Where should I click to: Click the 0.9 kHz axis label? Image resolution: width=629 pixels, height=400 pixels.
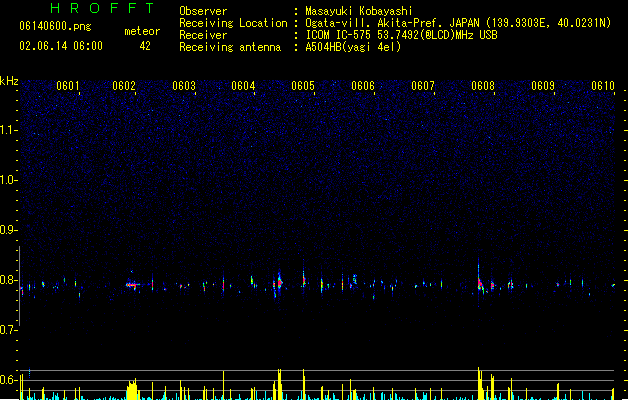[8, 230]
